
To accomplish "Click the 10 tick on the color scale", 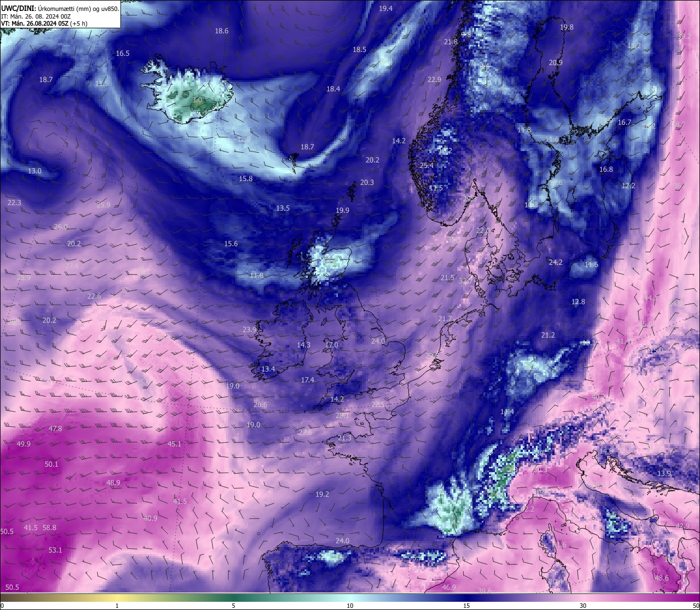I will click(x=350, y=606).
